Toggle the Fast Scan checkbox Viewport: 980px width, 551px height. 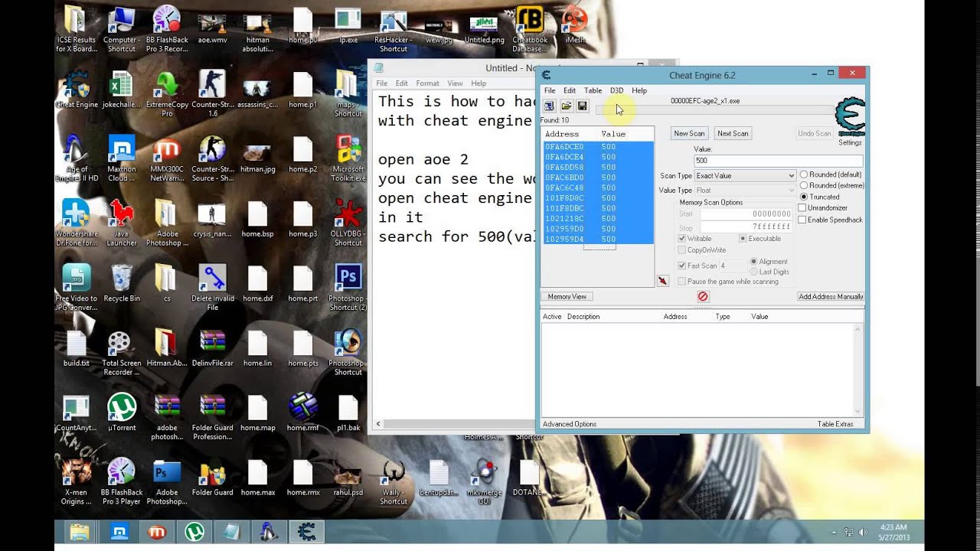coord(682,266)
